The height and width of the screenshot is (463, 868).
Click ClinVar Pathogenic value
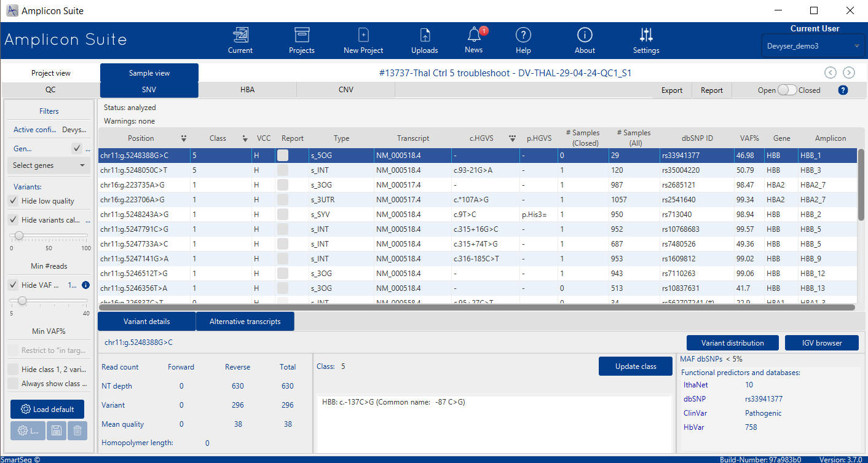point(763,413)
